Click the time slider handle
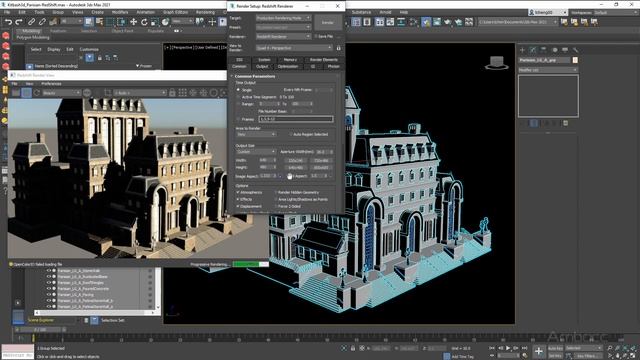 (40, 329)
